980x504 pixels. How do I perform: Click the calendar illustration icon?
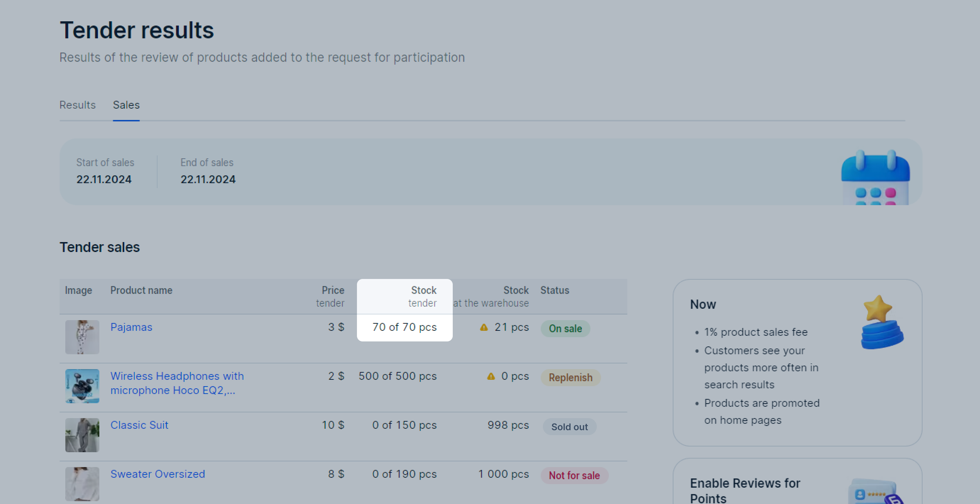click(875, 177)
